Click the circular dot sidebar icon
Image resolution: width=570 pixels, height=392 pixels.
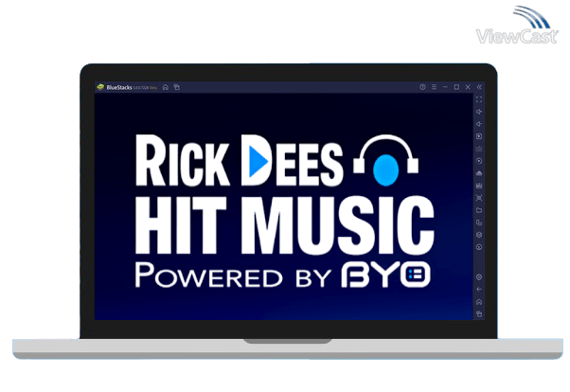coord(479,161)
